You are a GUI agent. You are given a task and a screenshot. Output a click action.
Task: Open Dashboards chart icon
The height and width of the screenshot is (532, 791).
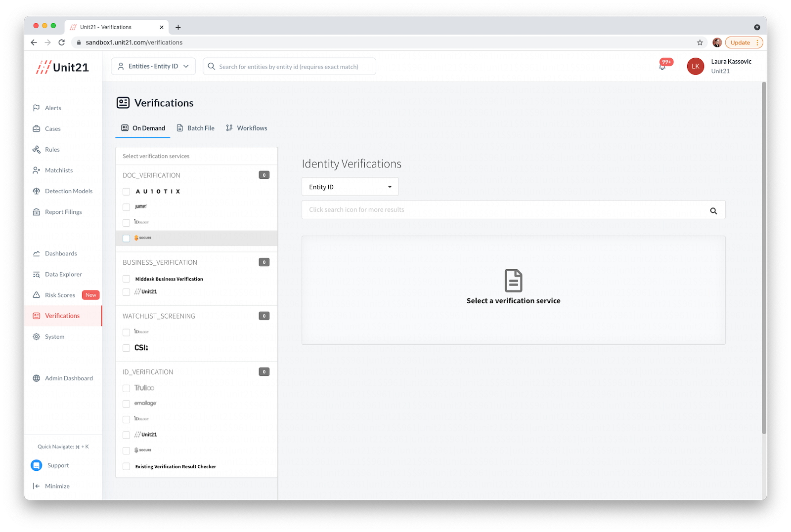pyautogui.click(x=37, y=253)
